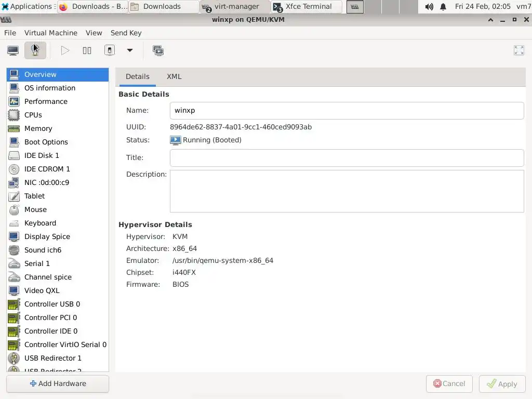Select the Mouse device
Screen dimensions: 532x399
(x=58, y=210)
